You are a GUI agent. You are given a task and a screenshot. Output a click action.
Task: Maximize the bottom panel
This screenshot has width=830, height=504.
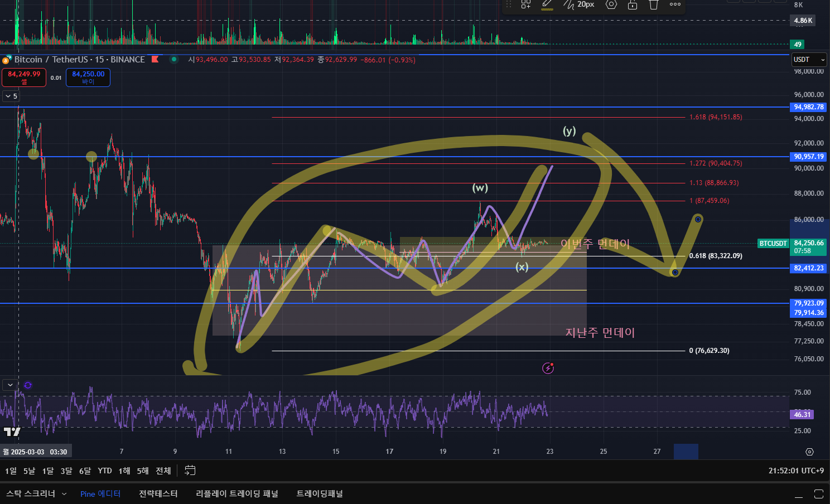click(x=819, y=494)
